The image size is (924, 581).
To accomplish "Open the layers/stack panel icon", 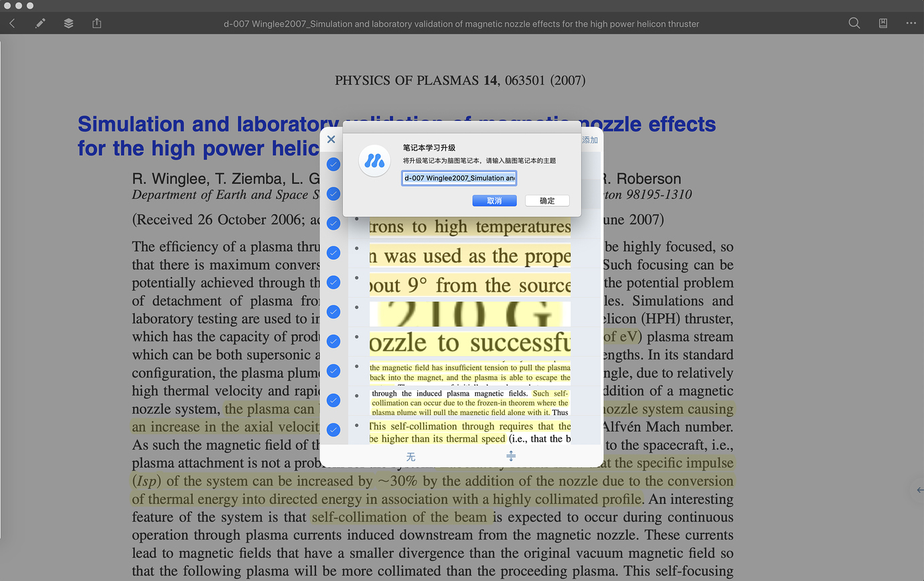I will [68, 23].
